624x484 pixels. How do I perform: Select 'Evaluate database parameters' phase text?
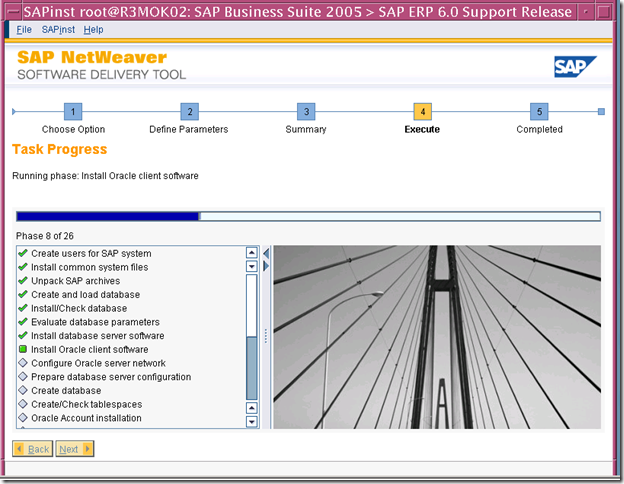coord(96,322)
